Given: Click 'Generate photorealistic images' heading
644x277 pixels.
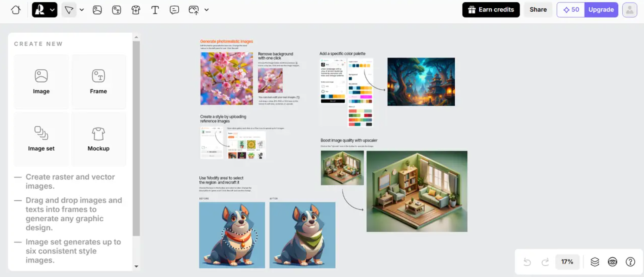Looking at the screenshot, I should (x=227, y=41).
